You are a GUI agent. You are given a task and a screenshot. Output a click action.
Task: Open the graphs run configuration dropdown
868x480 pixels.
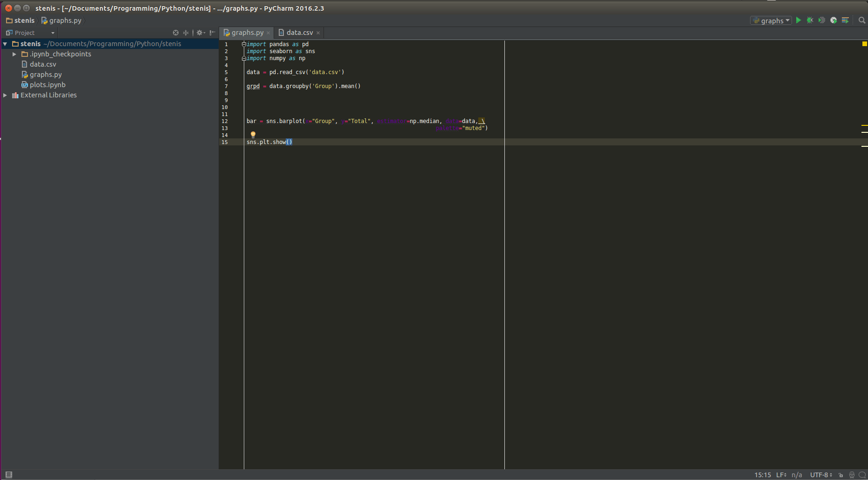[x=771, y=21]
